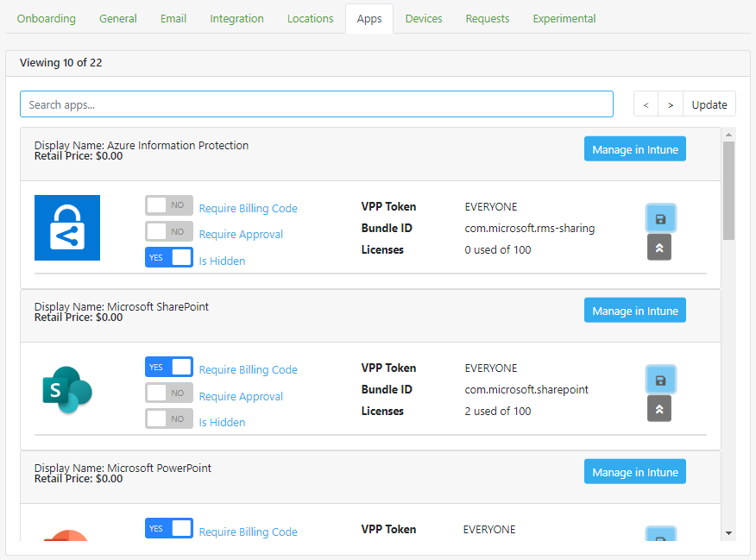Viewport: 756px width, 560px height.
Task: Click the scrollbar up arrow
Action: [x=728, y=135]
